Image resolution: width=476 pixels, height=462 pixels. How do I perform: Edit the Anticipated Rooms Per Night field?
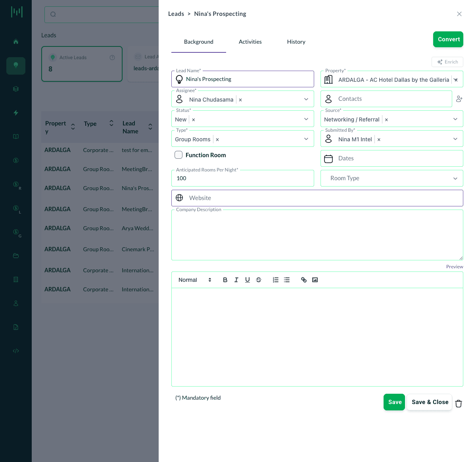click(243, 178)
